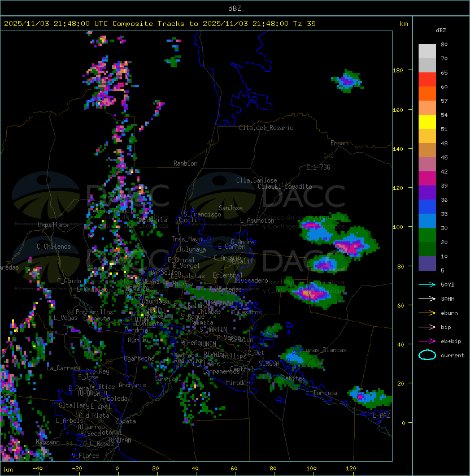Pick the purple 39 dBZ legend swatch
This screenshot has height=476, width=470.
427,192
